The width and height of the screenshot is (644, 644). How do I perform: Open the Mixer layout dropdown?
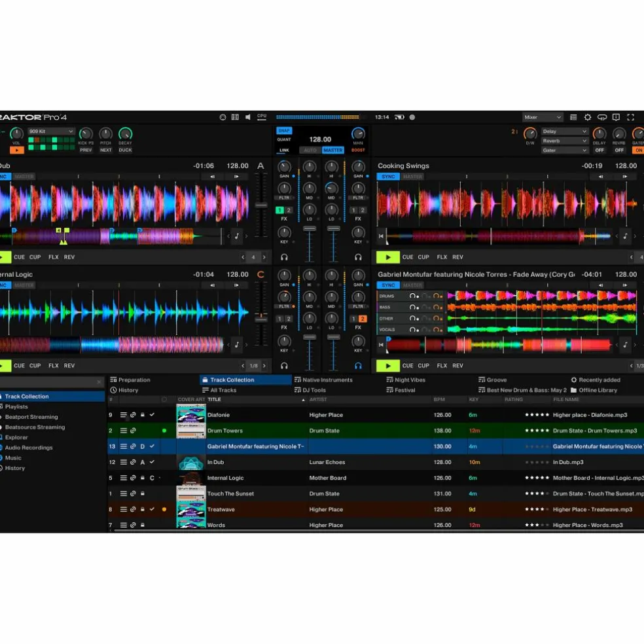click(542, 117)
